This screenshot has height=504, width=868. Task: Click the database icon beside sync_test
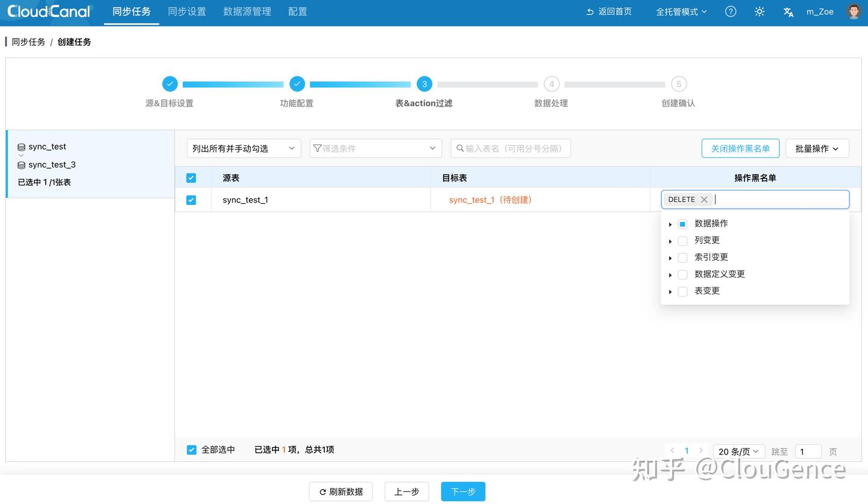21,147
